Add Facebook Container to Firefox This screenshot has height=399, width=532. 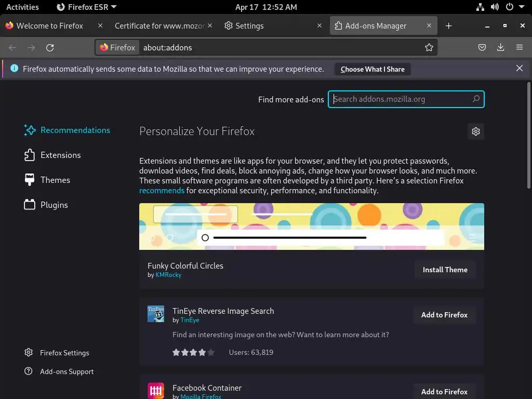pos(444,392)
